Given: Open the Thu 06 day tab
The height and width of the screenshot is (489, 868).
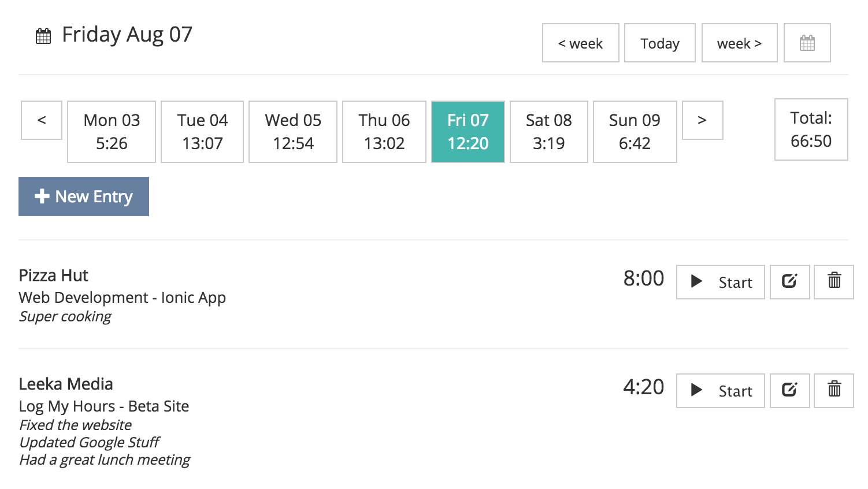Looking at the screenshot, I should tap(384, 132).
